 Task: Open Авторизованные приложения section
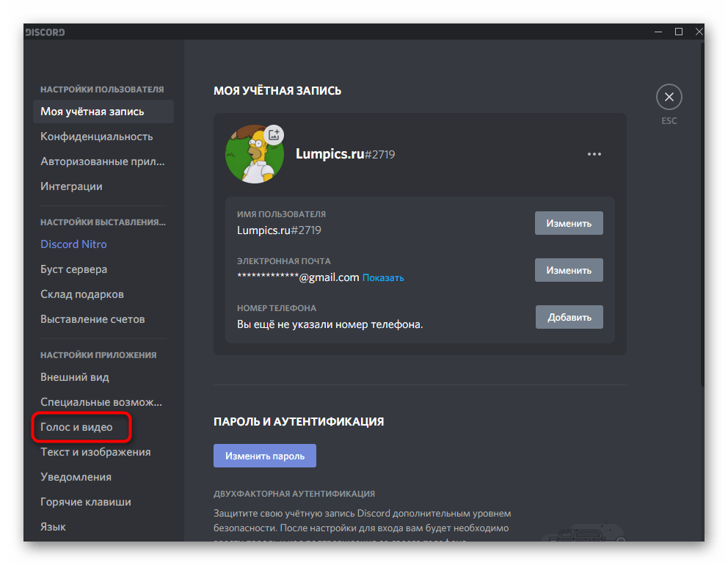[103, 161]
